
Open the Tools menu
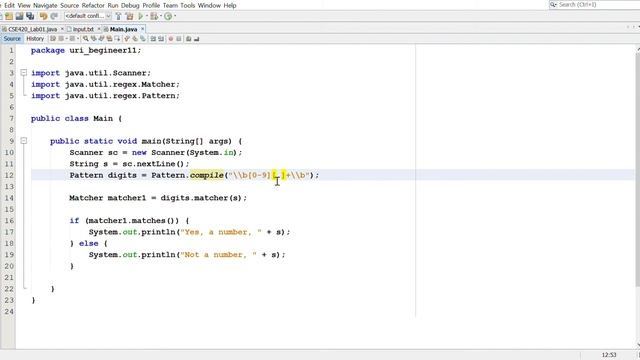[187, 5]
